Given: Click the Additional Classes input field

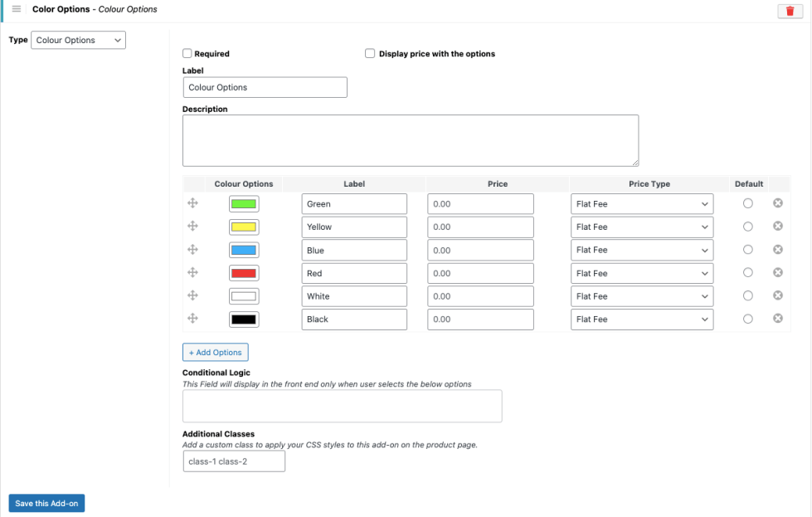Looking at the screenshot, I should point(234,461).
